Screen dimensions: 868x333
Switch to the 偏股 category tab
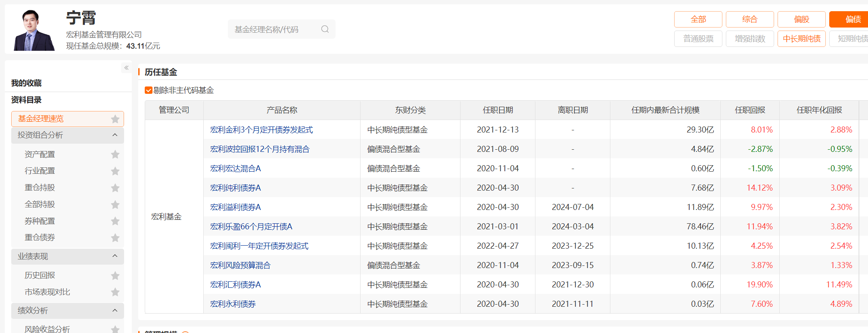pyautogui.click(x=801, y=19)
